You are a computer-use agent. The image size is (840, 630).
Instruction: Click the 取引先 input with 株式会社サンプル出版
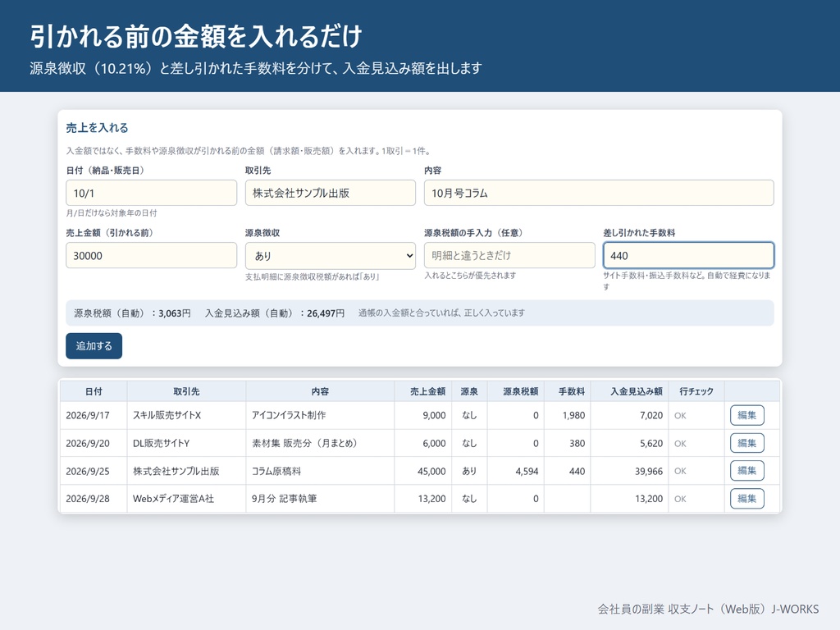[x=330, y=193]
